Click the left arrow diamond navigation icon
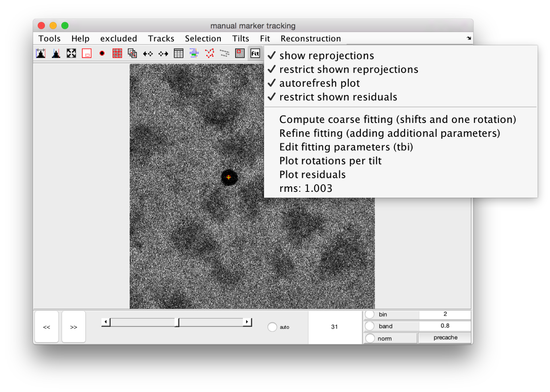The height and width of the screenshot is (392, 550). click(148, 54)
